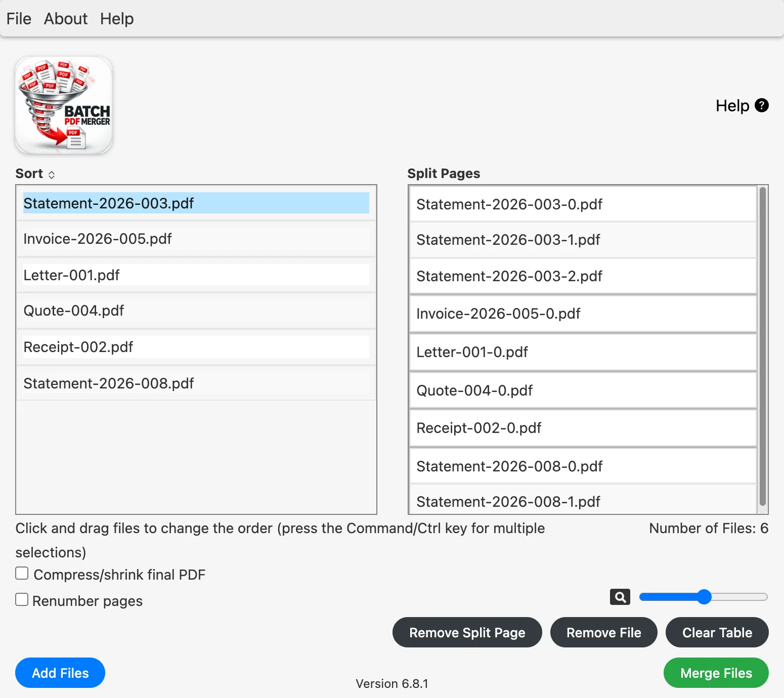The image size is (784, 698).
Task: Enable Compress/shrink final PDF checkbox
Action: pyautogui.click(x=22, y=573)
